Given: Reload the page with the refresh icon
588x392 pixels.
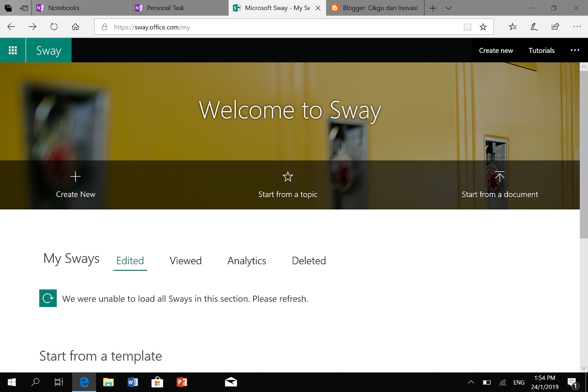Looking at the screenshot, I should click(54, 27).
